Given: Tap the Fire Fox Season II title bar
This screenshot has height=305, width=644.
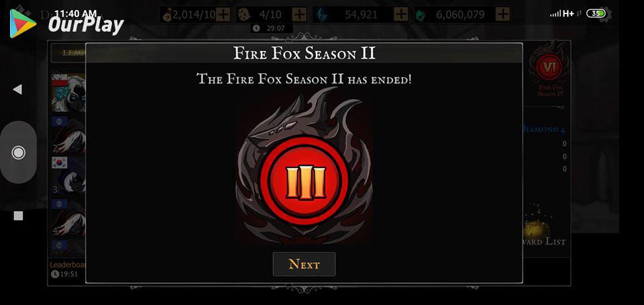Looking at the screenshot, I should 304,54.
